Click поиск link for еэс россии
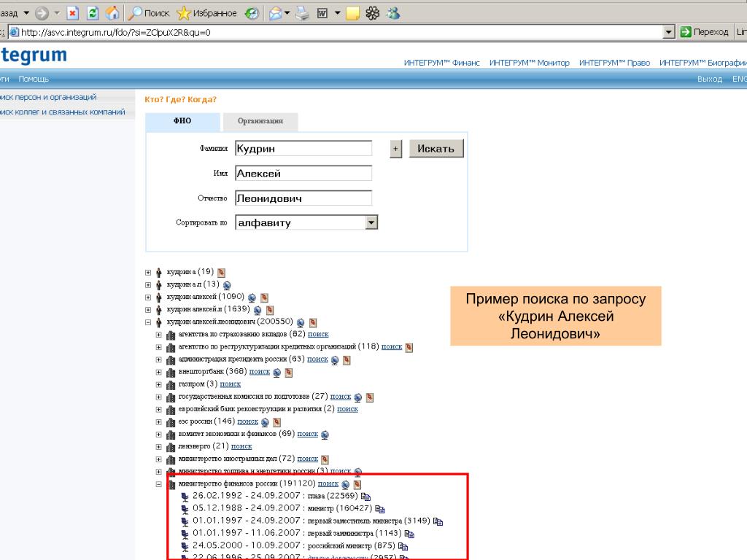Screen dimensions: 747x560 248,421
